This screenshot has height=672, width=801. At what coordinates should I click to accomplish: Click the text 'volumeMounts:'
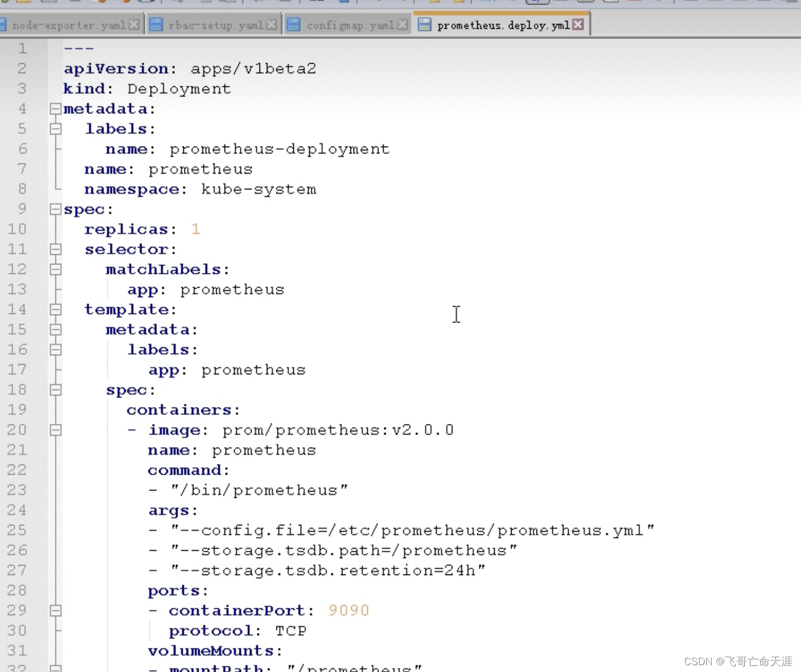[215, 651]
